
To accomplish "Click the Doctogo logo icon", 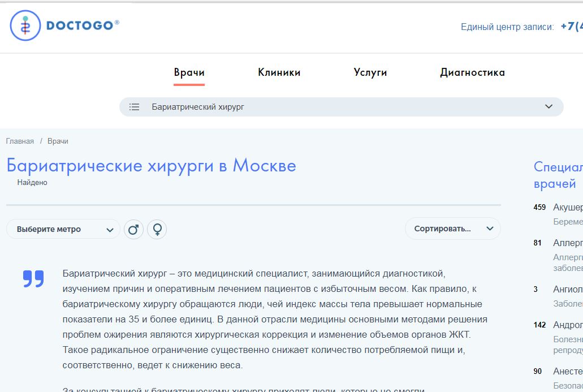I will coord(25,25).
